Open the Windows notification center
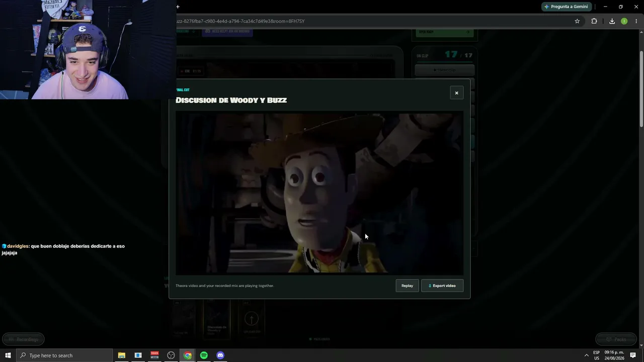644x362 pixels. [x=633, y=355]
